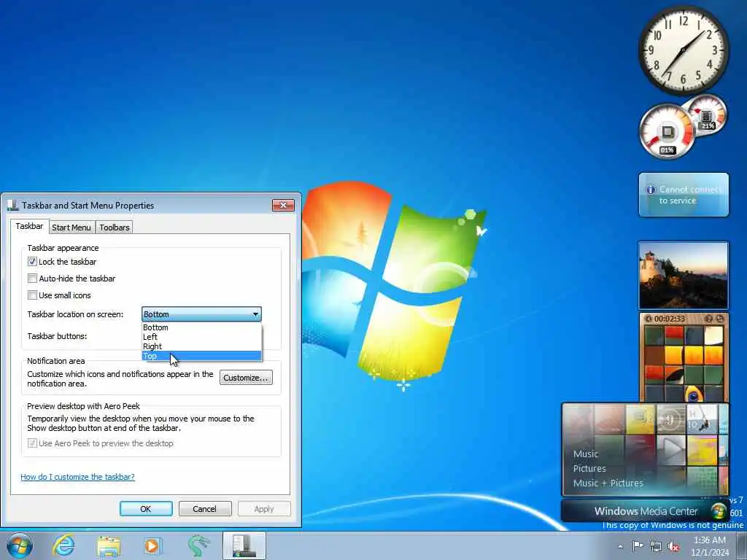Image resolution: width=747 pixels, height=560 pixels.
Task: Click the large CPU meter dial gadget
Action: pyautogui.click(x=667, y=132)
